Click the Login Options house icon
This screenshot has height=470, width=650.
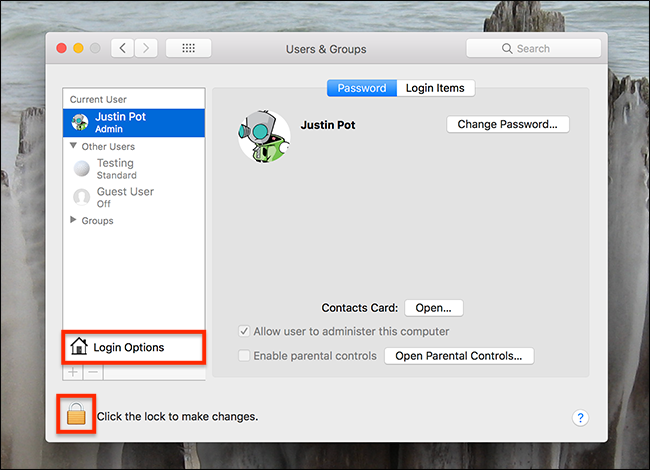[78, 347]
